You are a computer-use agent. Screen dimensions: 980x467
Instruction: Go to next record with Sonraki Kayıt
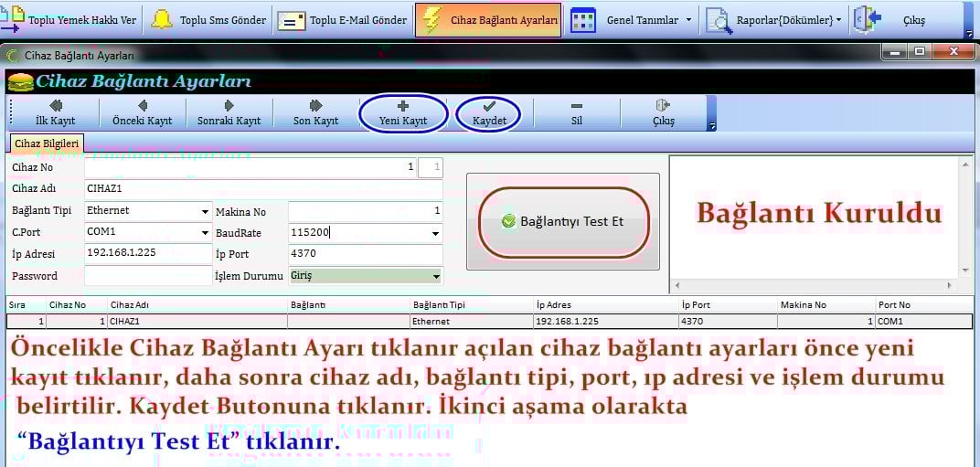[x=229, y=113]
